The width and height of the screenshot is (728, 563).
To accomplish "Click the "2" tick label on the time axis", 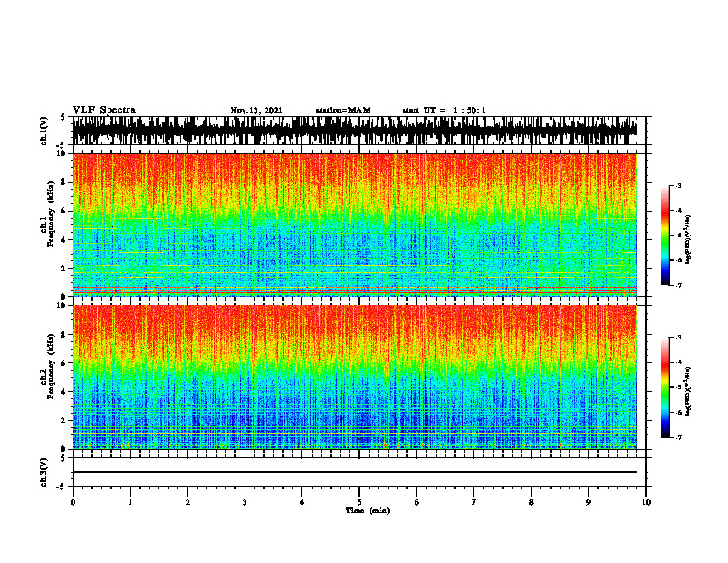I will pyautogui.click(x=188, y=502).
